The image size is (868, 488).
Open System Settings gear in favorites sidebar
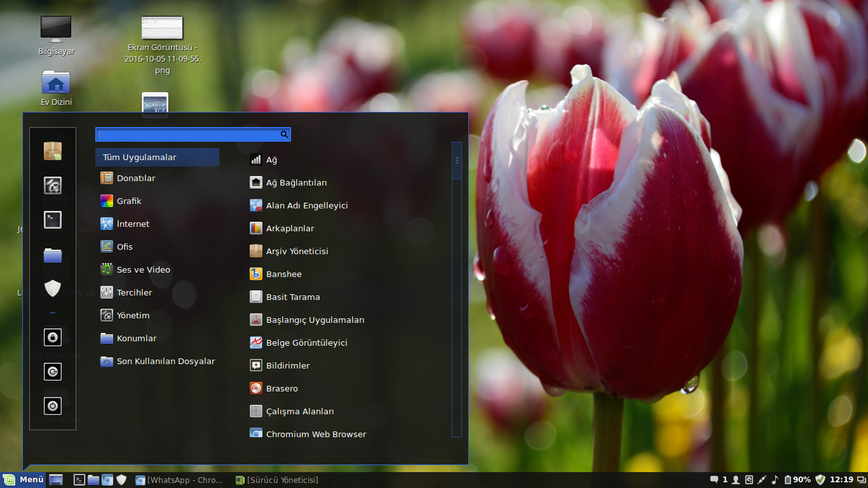pyautogui.click(x=53, y=186)
